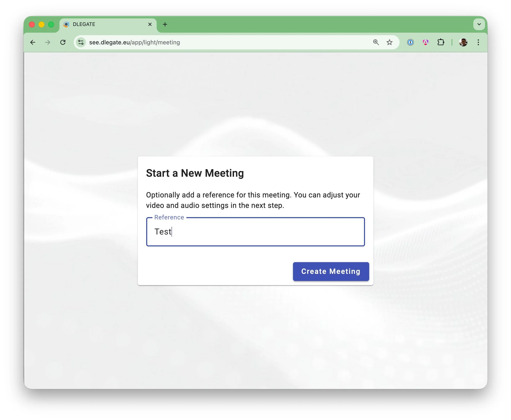Open the 1Password extension icon
This screenshot has width=511, height=420.
point(410,42)
